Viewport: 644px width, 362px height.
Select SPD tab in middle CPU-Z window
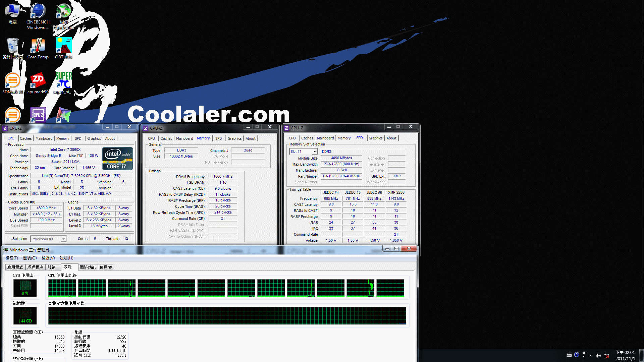click(218, 138)
